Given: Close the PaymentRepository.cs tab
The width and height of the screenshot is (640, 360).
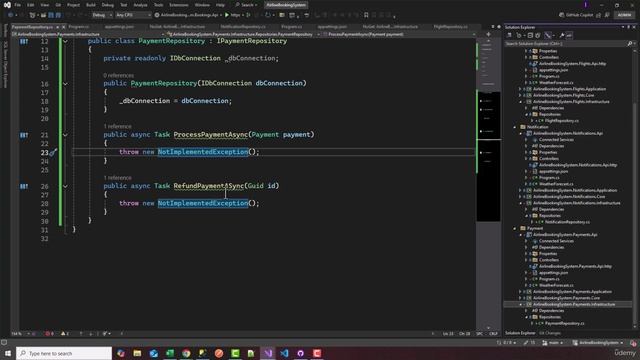Looking at the screenshot, I should pos(63,27).
